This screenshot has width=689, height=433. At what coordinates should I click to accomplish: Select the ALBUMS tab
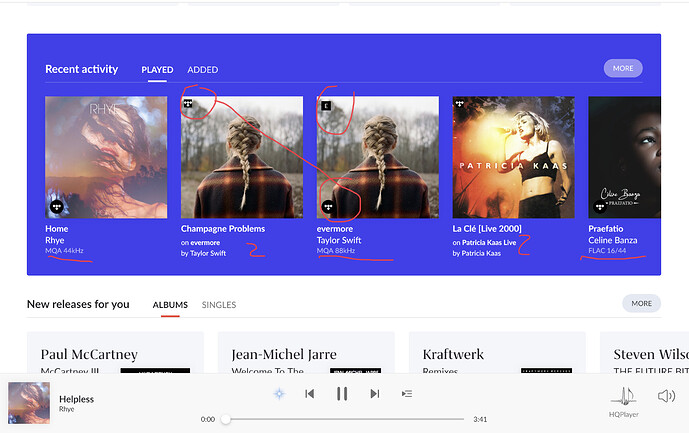click(170, 305)
